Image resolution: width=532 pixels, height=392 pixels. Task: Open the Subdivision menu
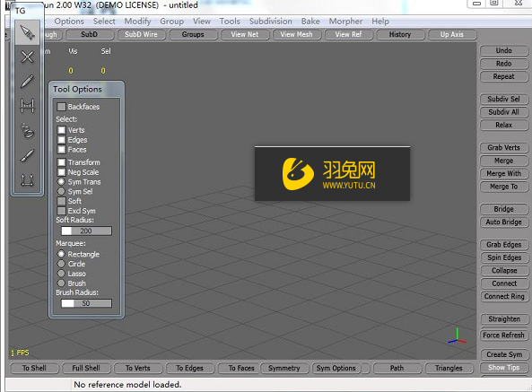pos(270,22)
